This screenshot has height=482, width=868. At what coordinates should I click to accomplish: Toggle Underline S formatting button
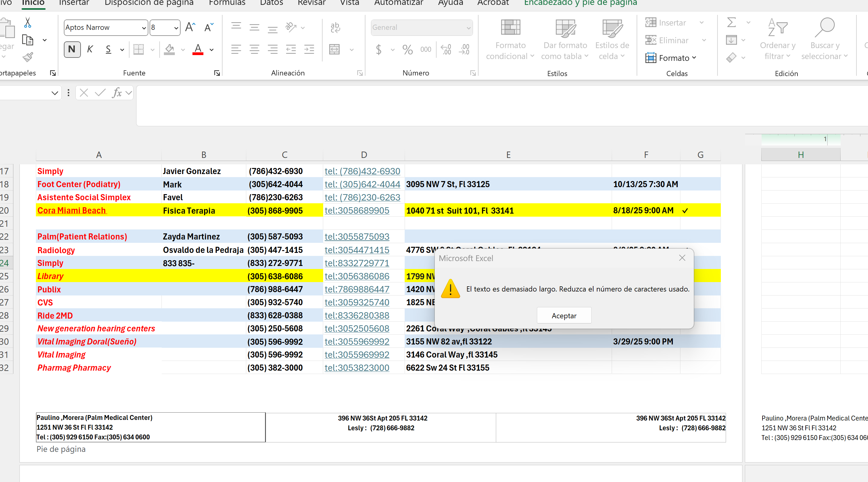coord(108,50)
